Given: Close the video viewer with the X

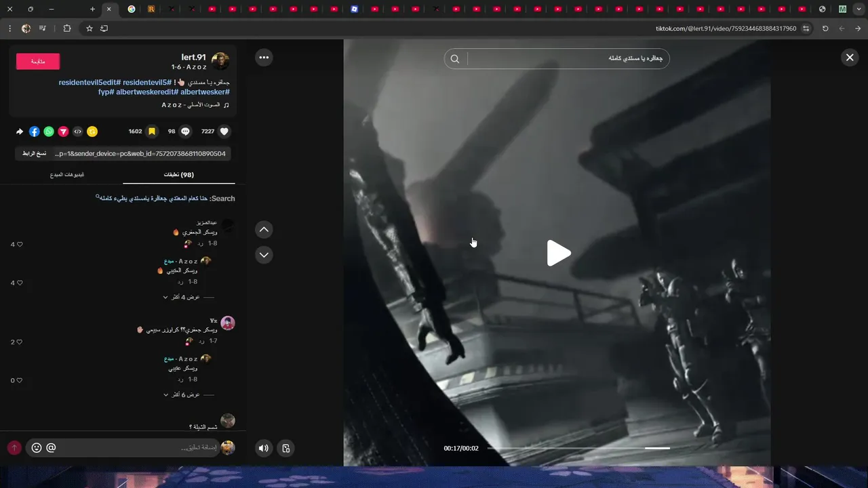Looking at the screenshot, I should [x=850, y=58].
